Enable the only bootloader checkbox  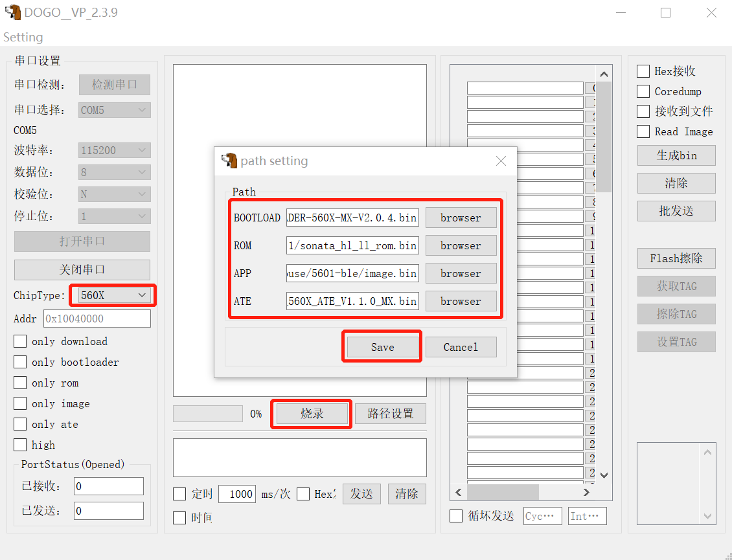[x=20, y=362]
